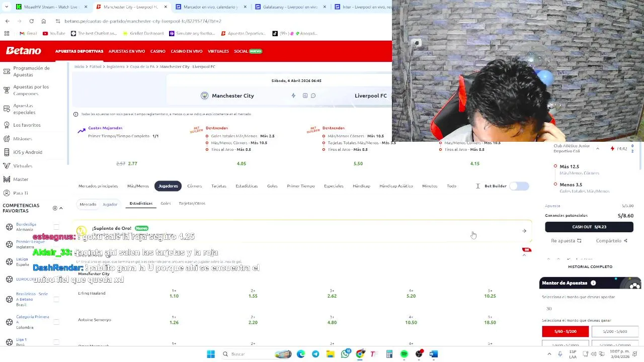Screen dimensions: 644x362
Task: Toggle the Bet Builder switch
Action: tap(519, 186)
